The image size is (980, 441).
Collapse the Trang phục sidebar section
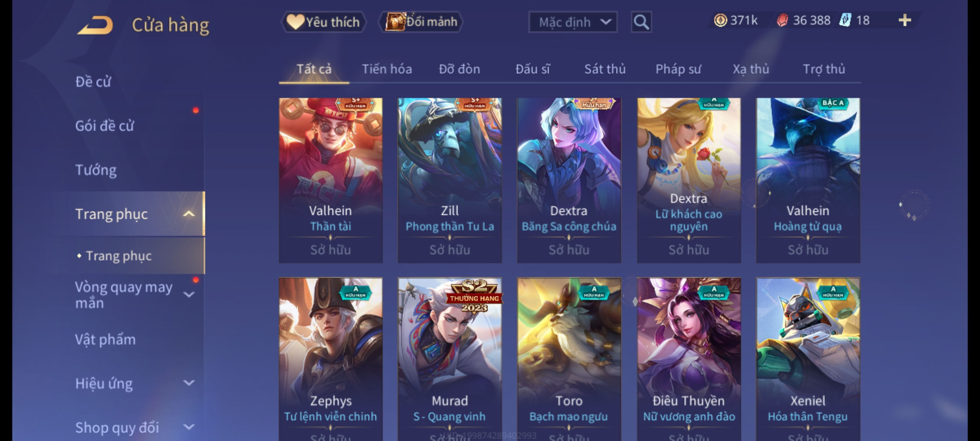tap(189, 214)
